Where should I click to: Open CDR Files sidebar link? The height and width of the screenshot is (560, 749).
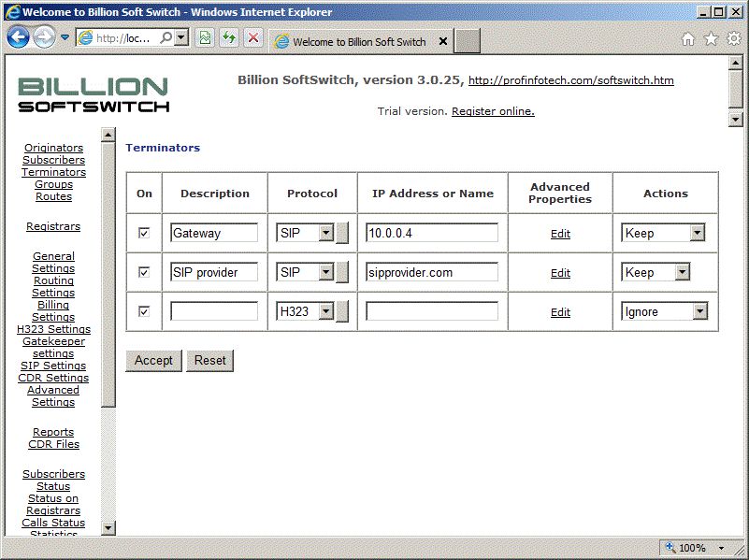pyautogui.click(x=53, y=444)
